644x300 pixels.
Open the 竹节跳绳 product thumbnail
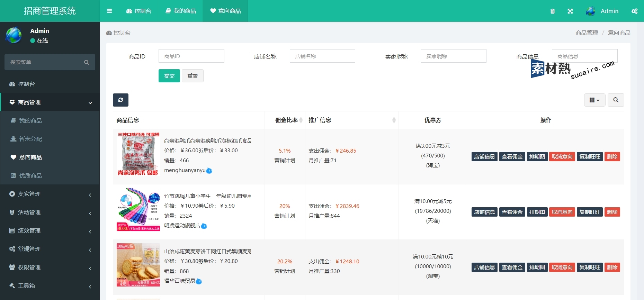(x=138, y=209)
